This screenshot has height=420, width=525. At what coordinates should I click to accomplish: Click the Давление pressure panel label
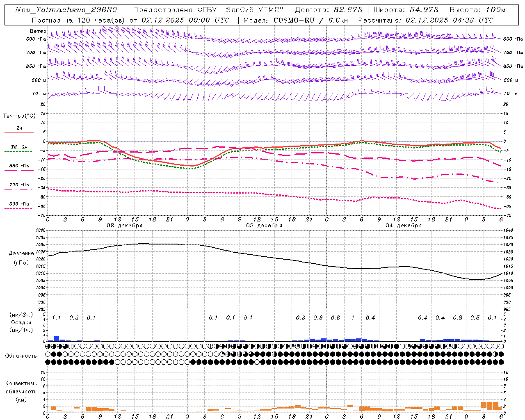[21, 253]
